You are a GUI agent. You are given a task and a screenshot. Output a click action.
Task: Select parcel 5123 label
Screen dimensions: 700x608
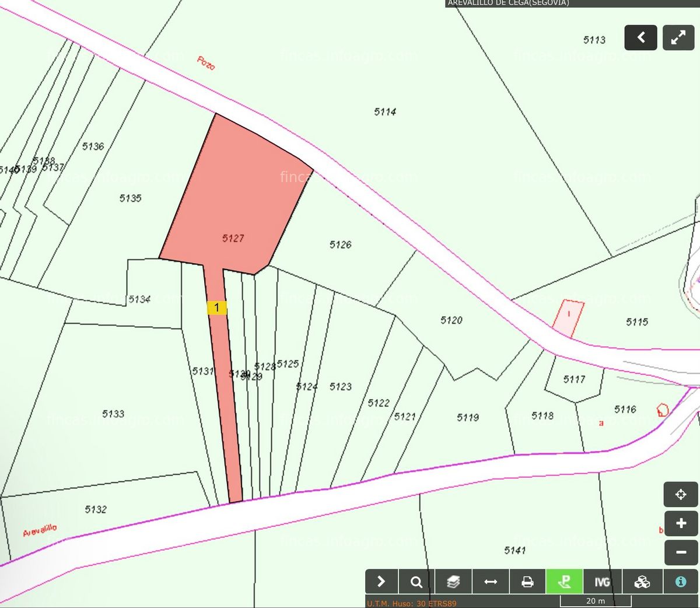pyautogui.click(x=341, y=386)
